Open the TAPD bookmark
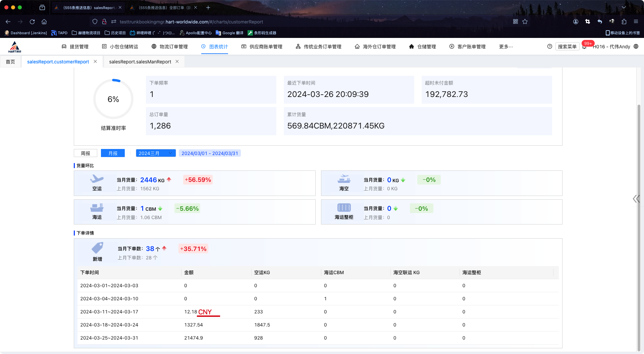644x354 pixels. click(x=59, y=33)
